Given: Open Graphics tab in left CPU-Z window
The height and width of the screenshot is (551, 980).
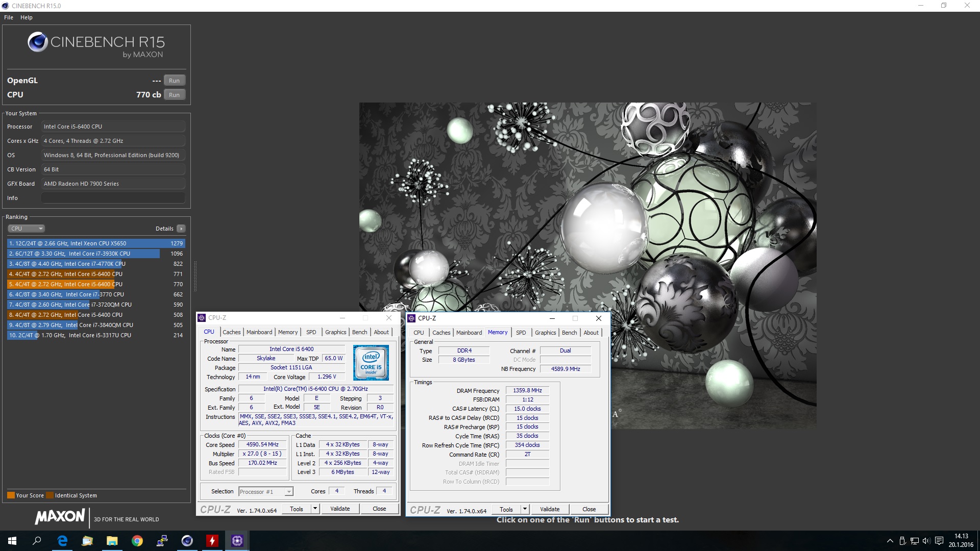Looking at the screenshot, I should [336, 332].
